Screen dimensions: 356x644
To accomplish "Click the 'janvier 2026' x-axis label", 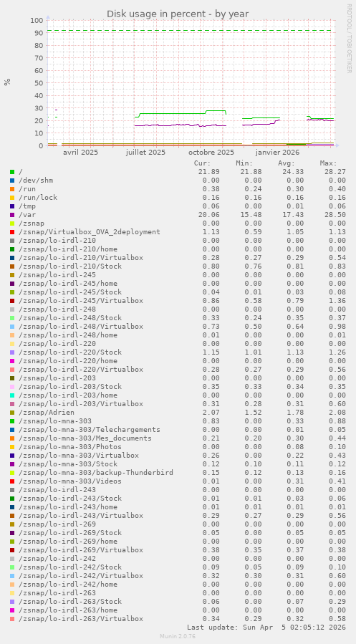I will point(279,153).
